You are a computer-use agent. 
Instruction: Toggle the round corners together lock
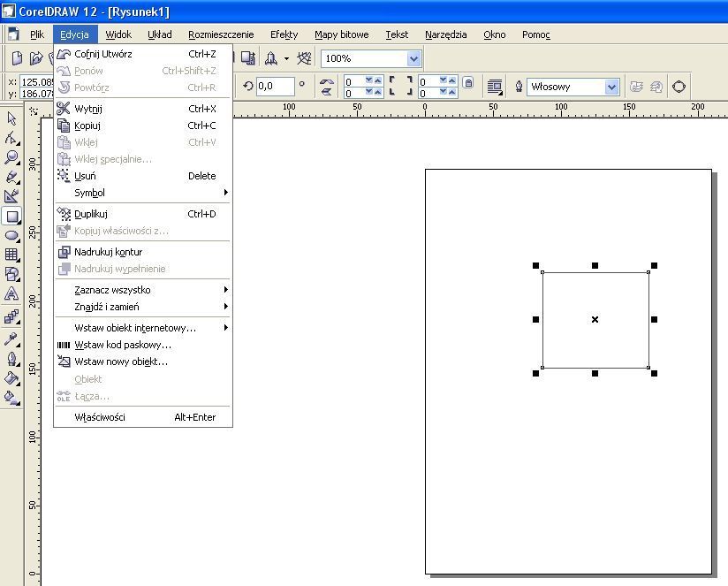[x=468, y=84]
